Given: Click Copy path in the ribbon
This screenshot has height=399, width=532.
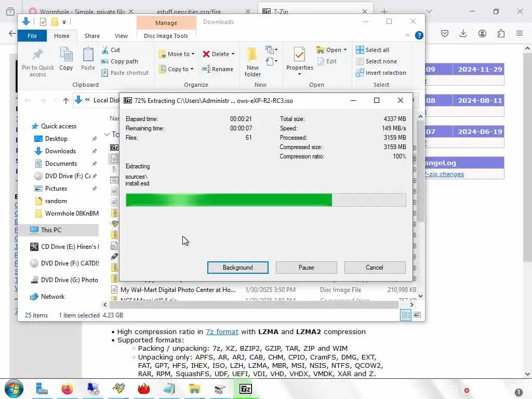Looking at the screenshot, I should pyautogui.click(x=119, y=61).
